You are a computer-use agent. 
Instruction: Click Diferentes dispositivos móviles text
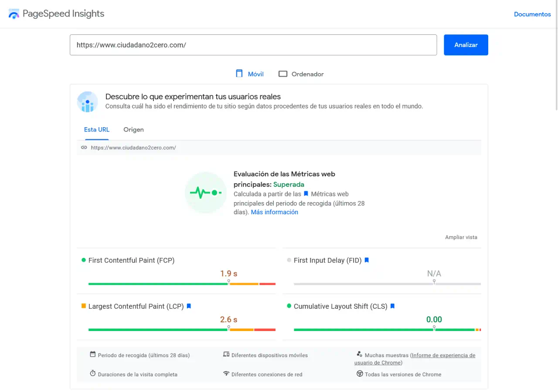coord(269,355)
